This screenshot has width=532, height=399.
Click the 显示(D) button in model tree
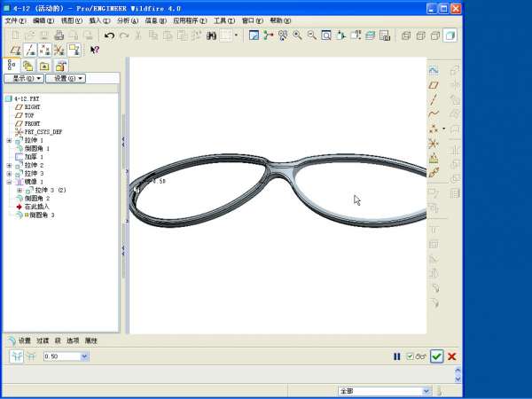click(23, 78)
